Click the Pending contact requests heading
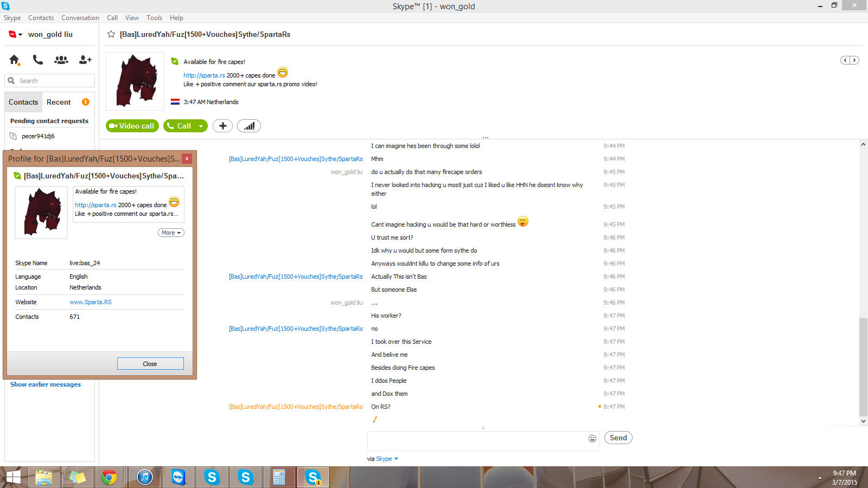 coord(49,121)
